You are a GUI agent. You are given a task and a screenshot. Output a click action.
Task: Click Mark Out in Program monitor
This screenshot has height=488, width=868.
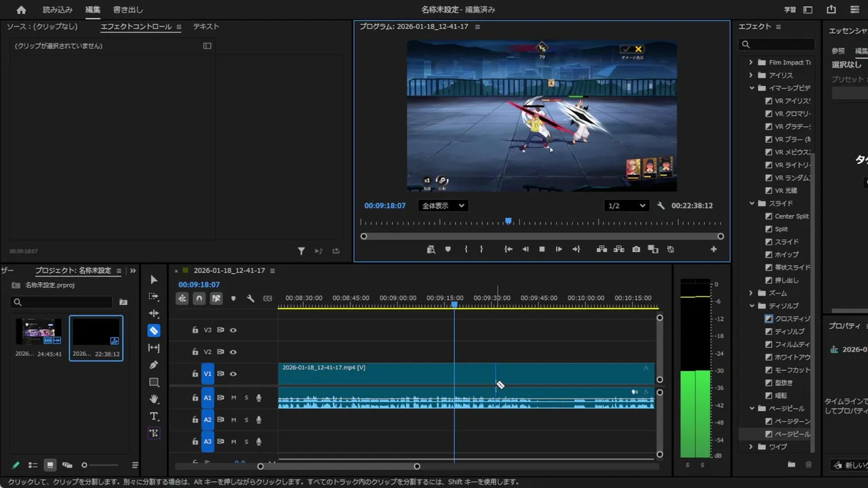pos(481,249)
